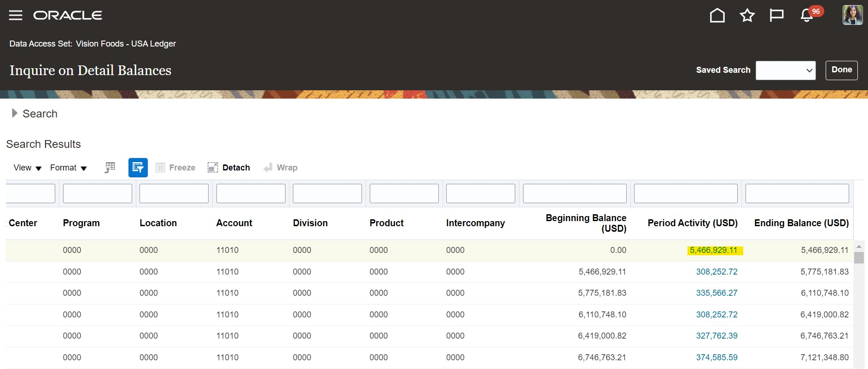Screen dimensions: 868x369
Task: Focus the Account column filter field
Action: pyautogui.click(x=251, y=193)
